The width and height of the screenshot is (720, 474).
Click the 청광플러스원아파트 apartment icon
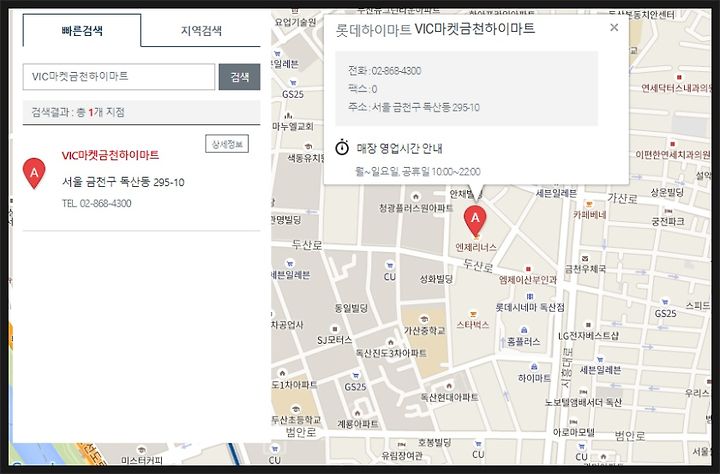click(416, 197)
